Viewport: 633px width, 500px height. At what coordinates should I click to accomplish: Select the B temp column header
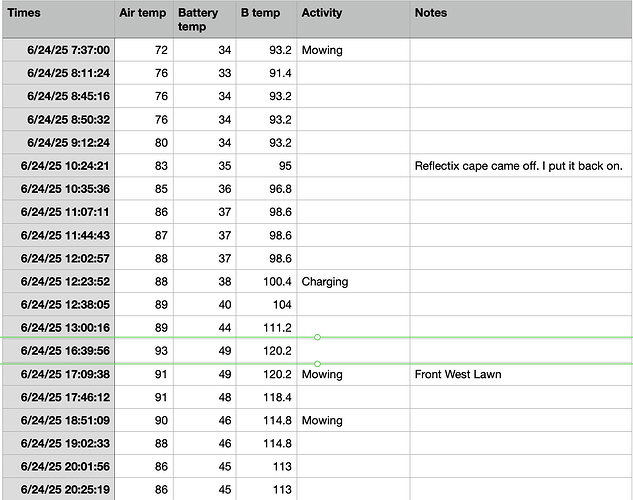coord(266,19)
